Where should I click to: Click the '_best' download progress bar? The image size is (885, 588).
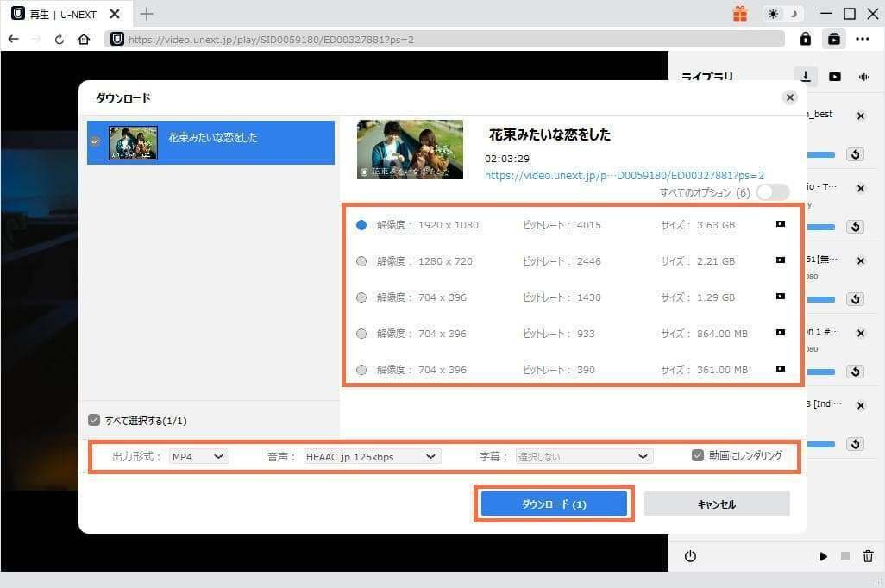click(821, 154)
